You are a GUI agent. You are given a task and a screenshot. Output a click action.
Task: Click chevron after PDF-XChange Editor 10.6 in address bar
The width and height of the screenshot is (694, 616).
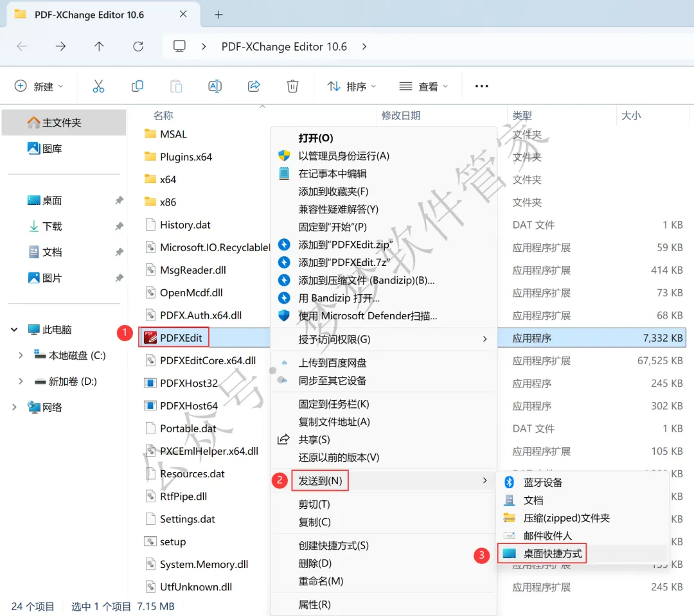click(x=364, y=46)
